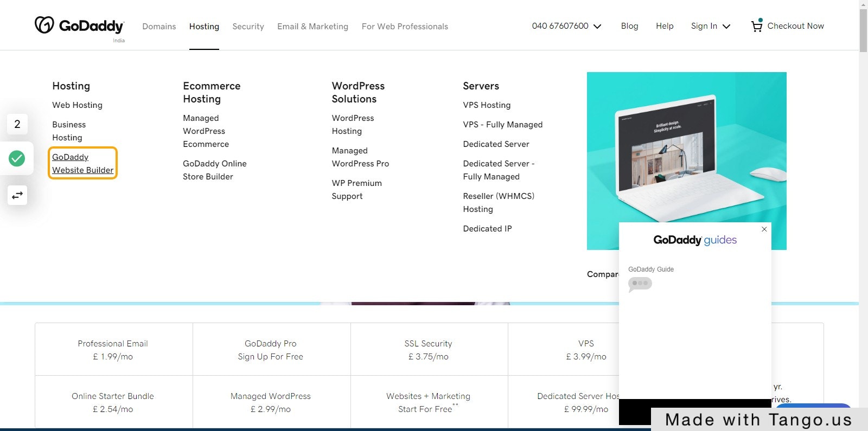Viewport: 868px width, 431px height.
Task: Open the Email & Marketing menu
Action: (x=312, y=27)
